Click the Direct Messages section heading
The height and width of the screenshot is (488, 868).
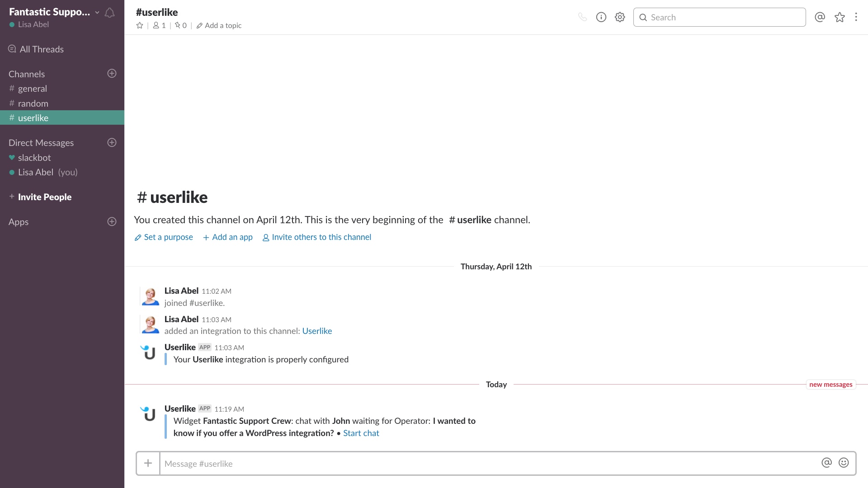tap(41, 143)
